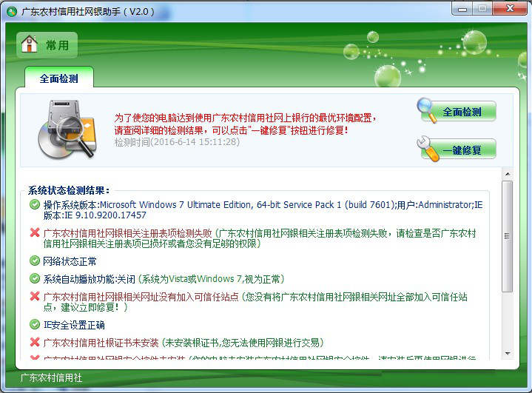Click scrollbar up arrow in results list
Viewport: 532px width, 393px height.
tap(508, 174)
